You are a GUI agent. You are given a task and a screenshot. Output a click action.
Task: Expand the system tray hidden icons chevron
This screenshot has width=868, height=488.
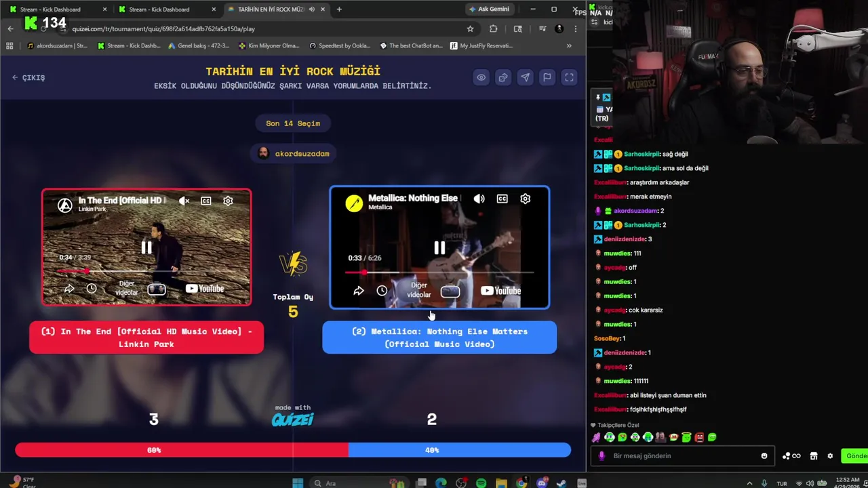coord(749,483)
